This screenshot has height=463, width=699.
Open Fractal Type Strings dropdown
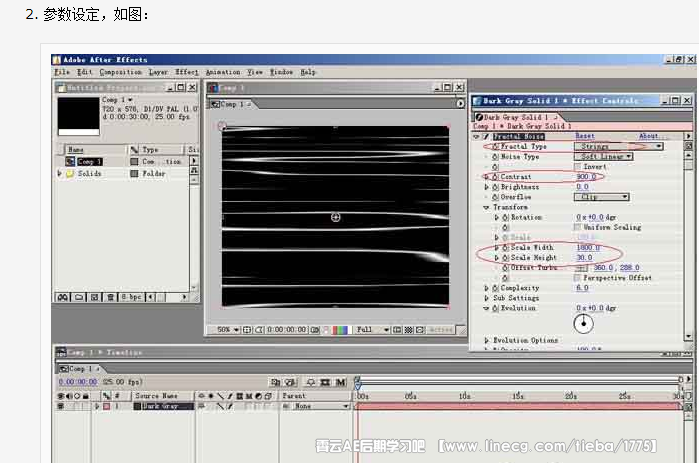tap(618, 146)
